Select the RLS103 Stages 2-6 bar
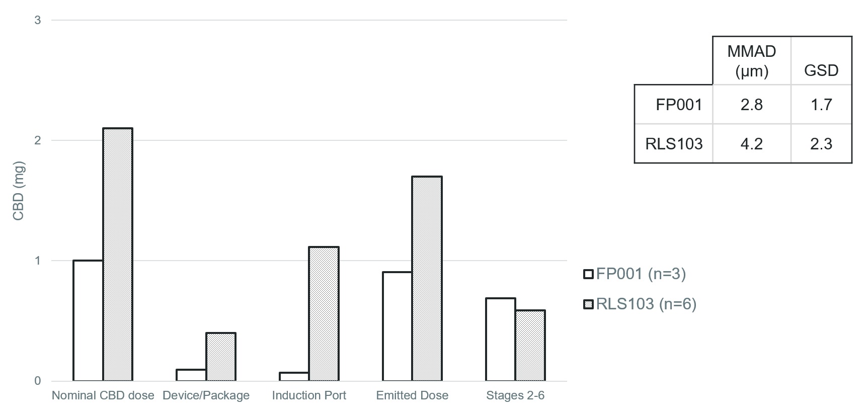Screen dimensions: 868x418 coord(530,345)
